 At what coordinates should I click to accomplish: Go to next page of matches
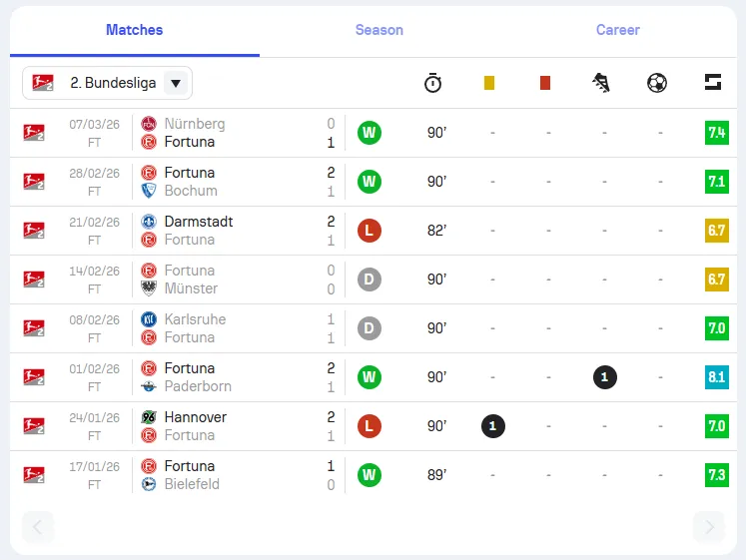click(709, 527)
